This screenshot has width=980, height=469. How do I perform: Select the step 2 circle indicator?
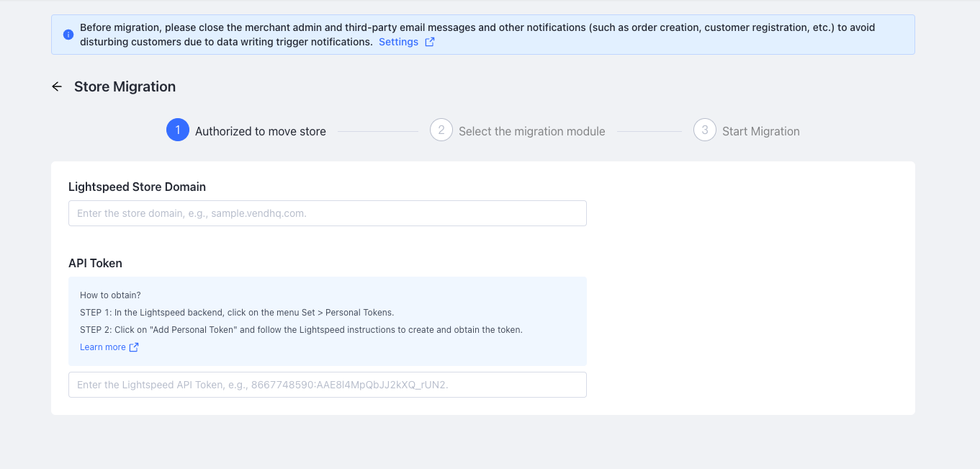[441, 130]
